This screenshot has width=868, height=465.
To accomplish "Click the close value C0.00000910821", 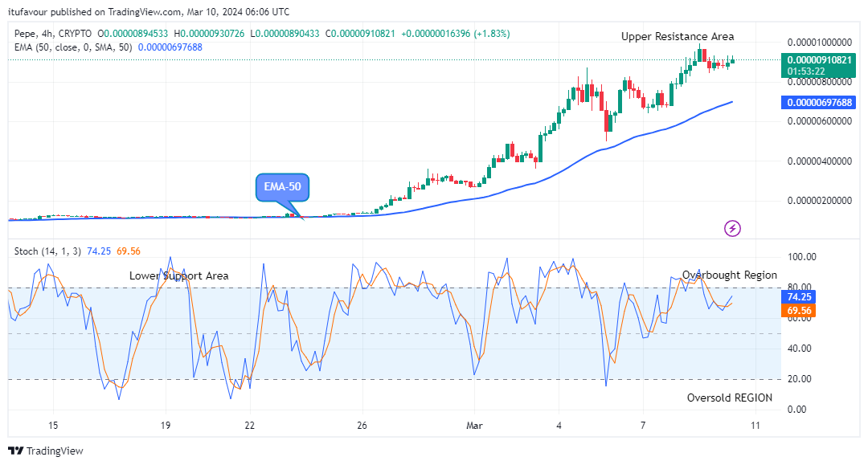I will tap(360, 34).
